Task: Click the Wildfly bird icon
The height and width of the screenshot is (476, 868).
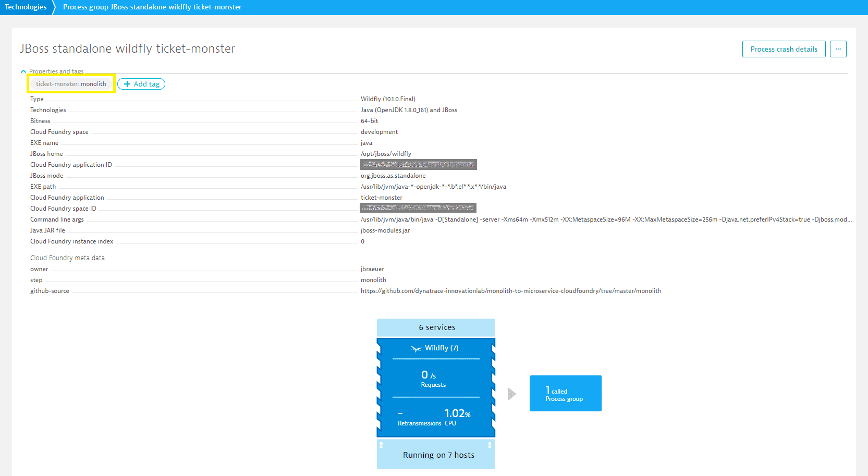Action: tap(416, 348)
